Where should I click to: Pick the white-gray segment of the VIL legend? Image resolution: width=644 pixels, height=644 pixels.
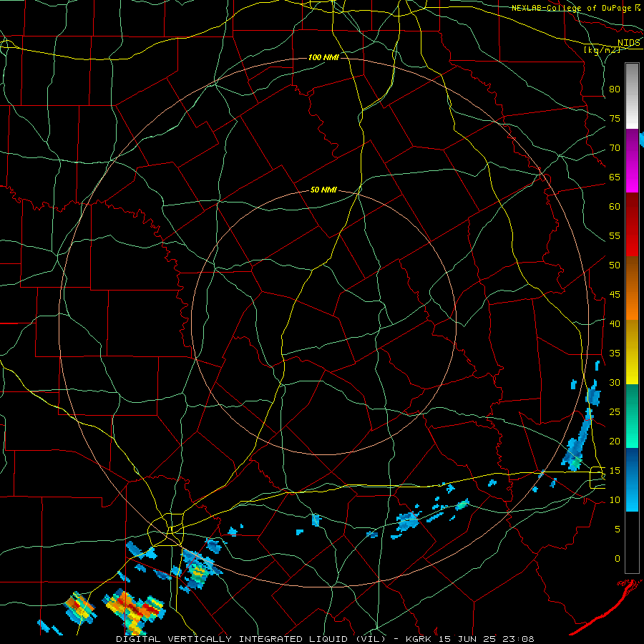click(x=632, y=96)
